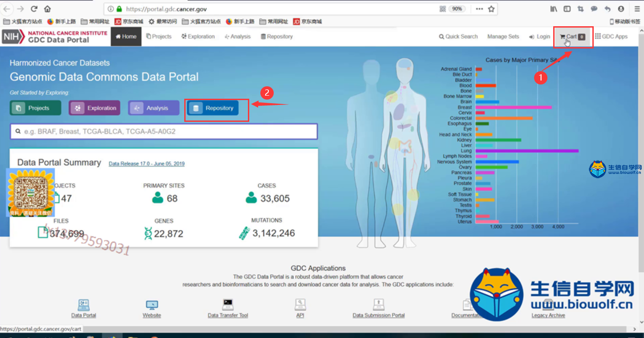The image size is (644, 338).
Task: Open the Firefox account icon
Action: pos(621,9)
